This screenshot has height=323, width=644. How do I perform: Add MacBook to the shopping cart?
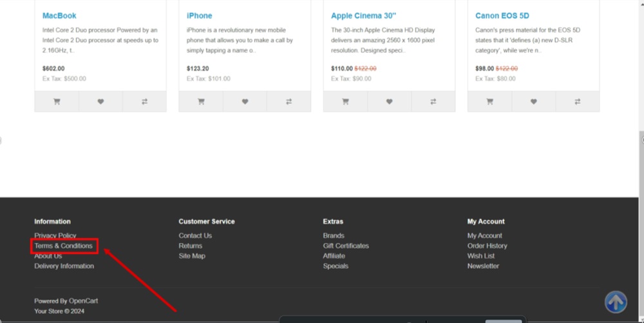(x=57, y=101)
